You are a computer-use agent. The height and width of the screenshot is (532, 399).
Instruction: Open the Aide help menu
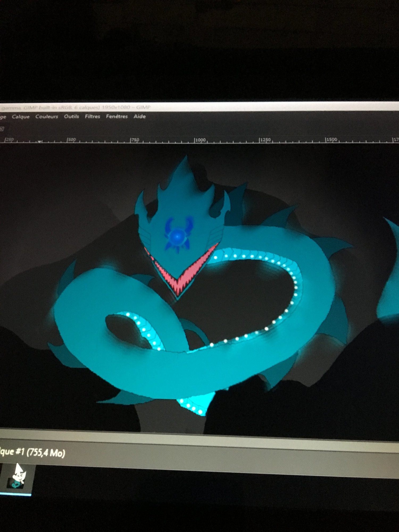[x=140, y=117]
